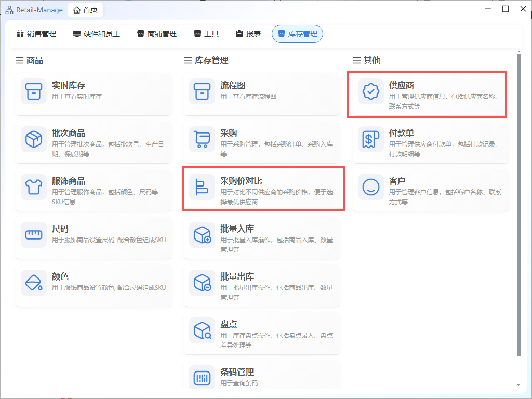This screenshot has height=399, width=532.
Task: Open the 批次商品 cube icon
Action: point(34,139)
